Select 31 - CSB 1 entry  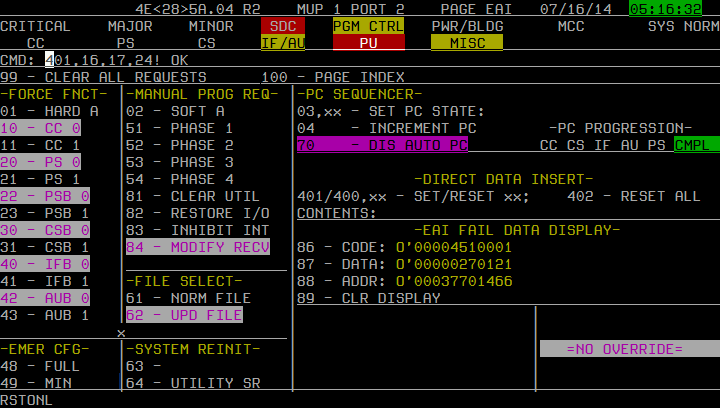(x=45, y=247)
